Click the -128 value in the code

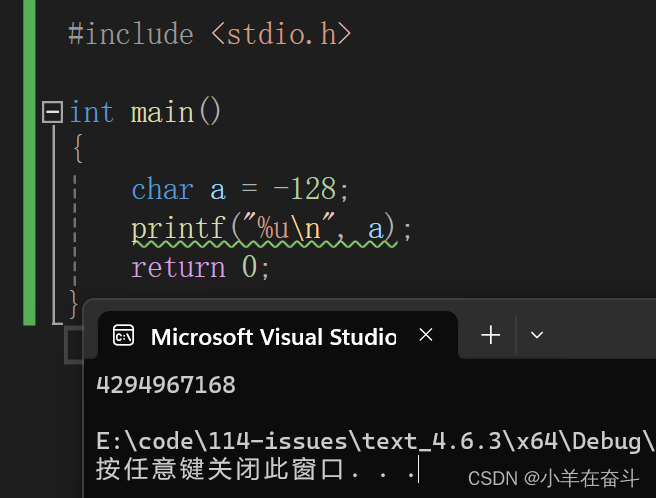pos(309,189)
